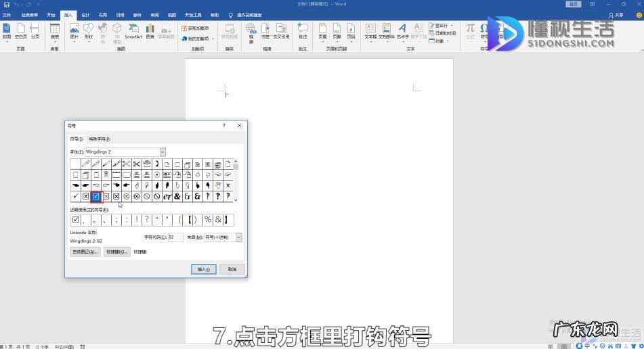Open the Footer (页脚) dropdown
Viewport: 644px width, 349px height.
pyautogui.click(x=337, y=32)
